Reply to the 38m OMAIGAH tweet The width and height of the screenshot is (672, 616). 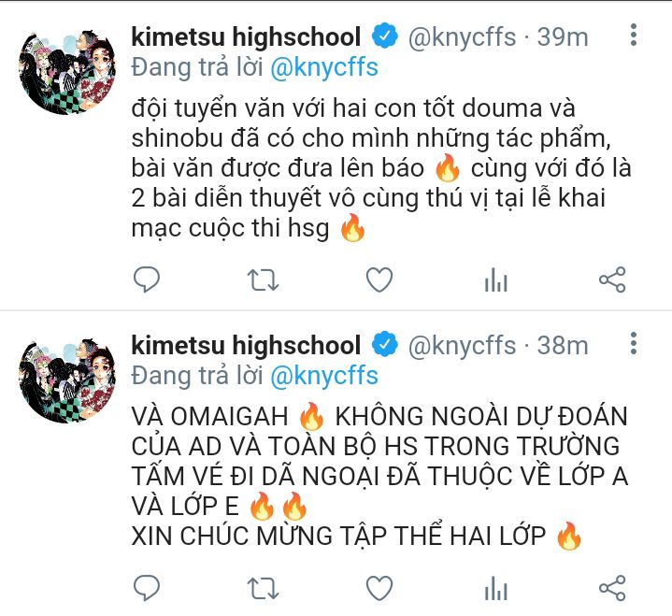pyautogui.click(x=147, y=587)
